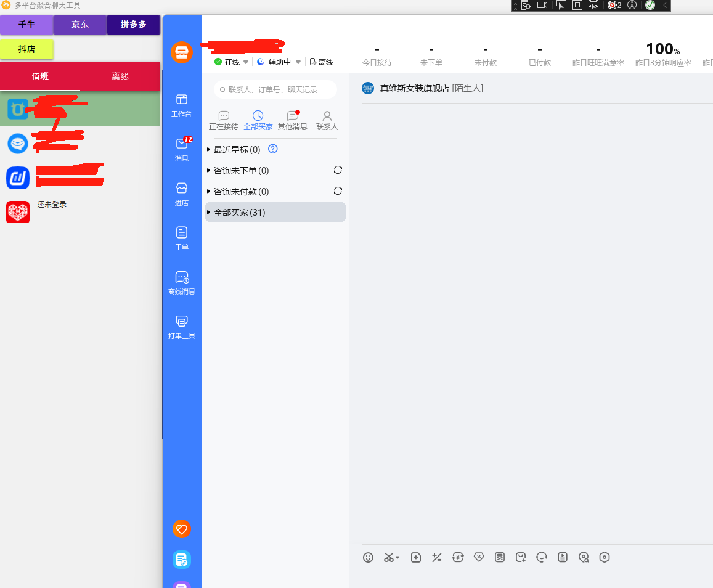Switch to the 正在接待 tab

224,120
